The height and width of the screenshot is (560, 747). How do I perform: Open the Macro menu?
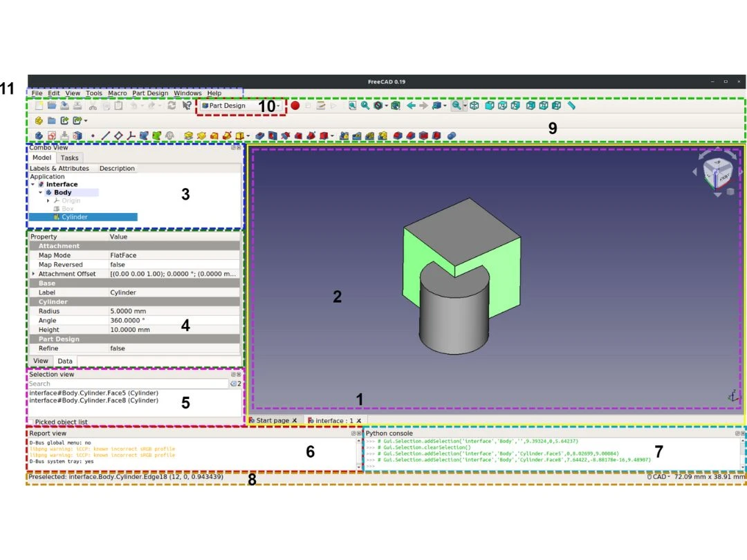tap(118, 93)
